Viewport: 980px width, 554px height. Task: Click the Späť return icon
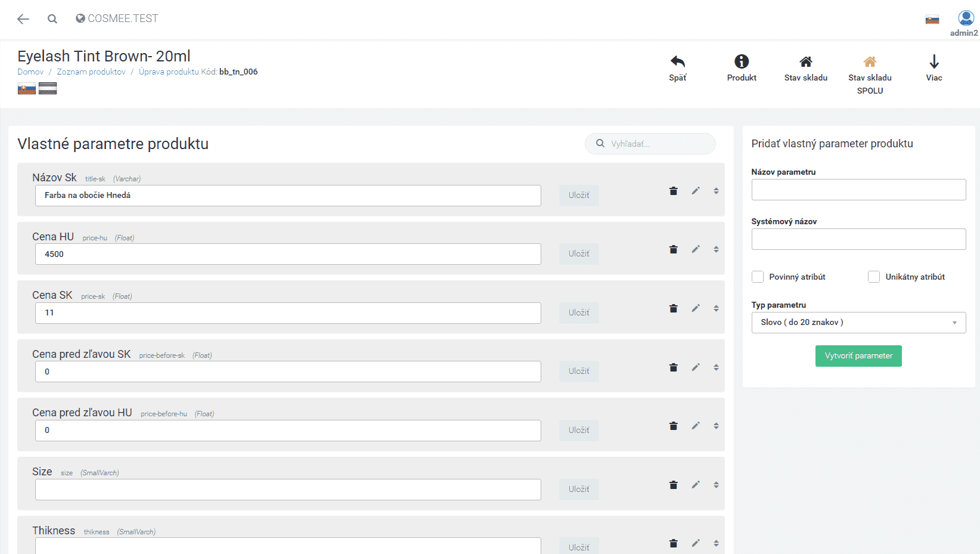click(677, 62)
